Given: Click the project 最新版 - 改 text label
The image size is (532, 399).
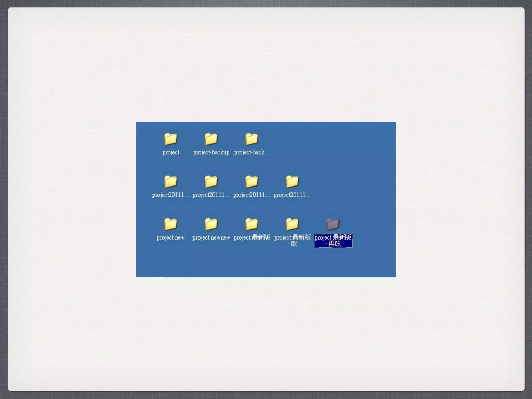Looking at the screenshot, I should click(292, 240).
